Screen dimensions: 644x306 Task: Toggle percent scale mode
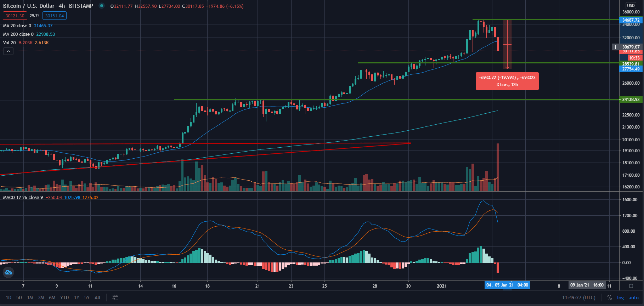tap(609, 297)
